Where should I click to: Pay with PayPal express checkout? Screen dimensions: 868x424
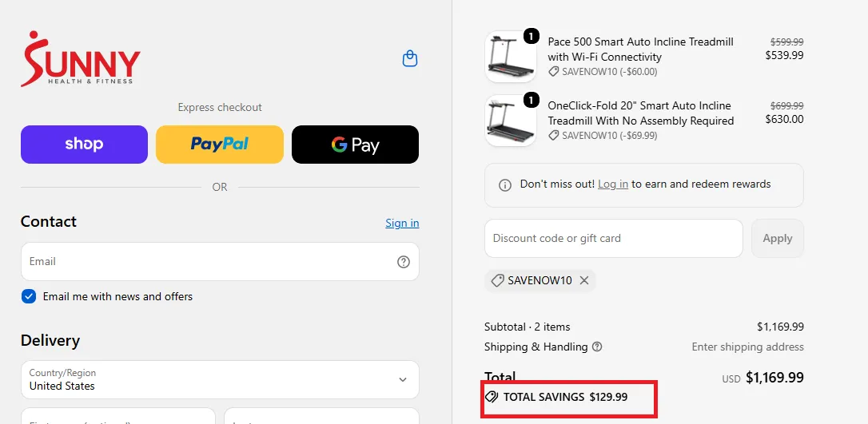tap(220, 145)
